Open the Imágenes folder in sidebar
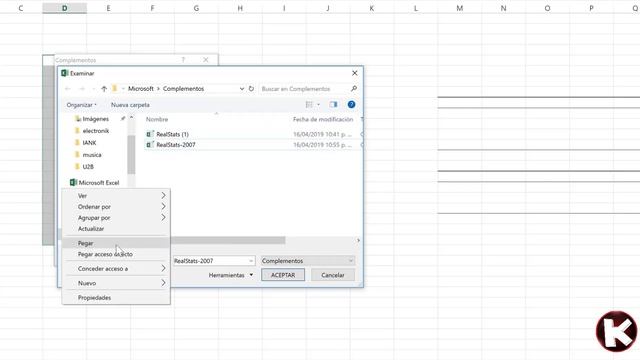640x360 pixels. (x=96, y=119)
